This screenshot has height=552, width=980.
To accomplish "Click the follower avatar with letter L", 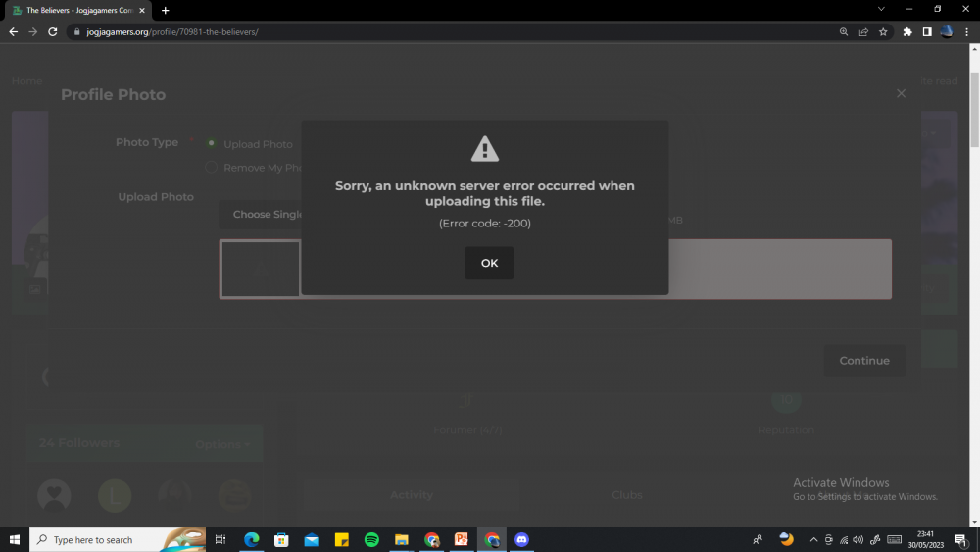I will coord(115,495).
